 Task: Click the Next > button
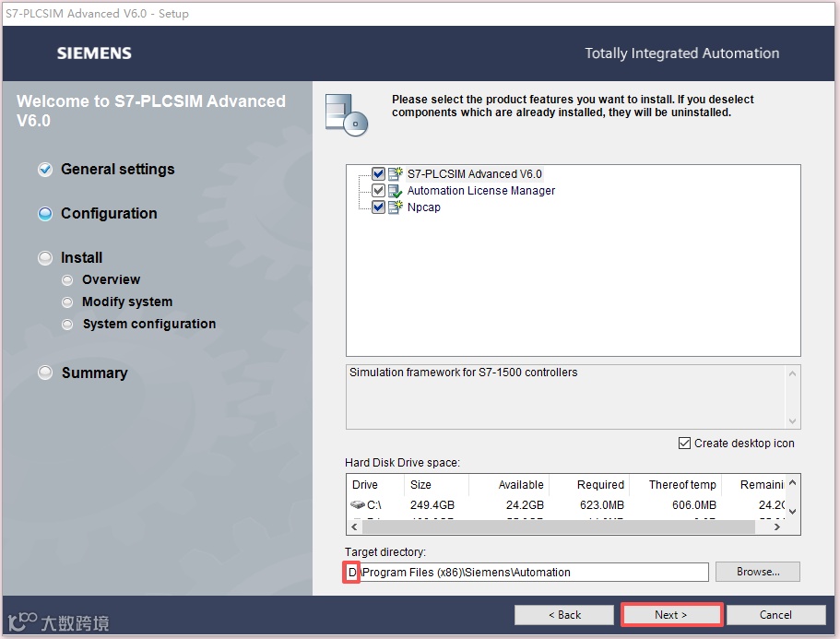[671, 615]
